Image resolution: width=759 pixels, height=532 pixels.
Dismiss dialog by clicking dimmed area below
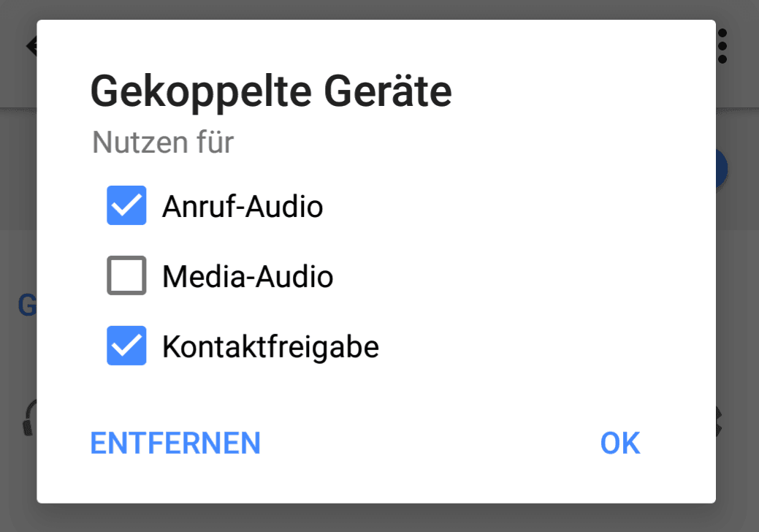coord(380,518)
